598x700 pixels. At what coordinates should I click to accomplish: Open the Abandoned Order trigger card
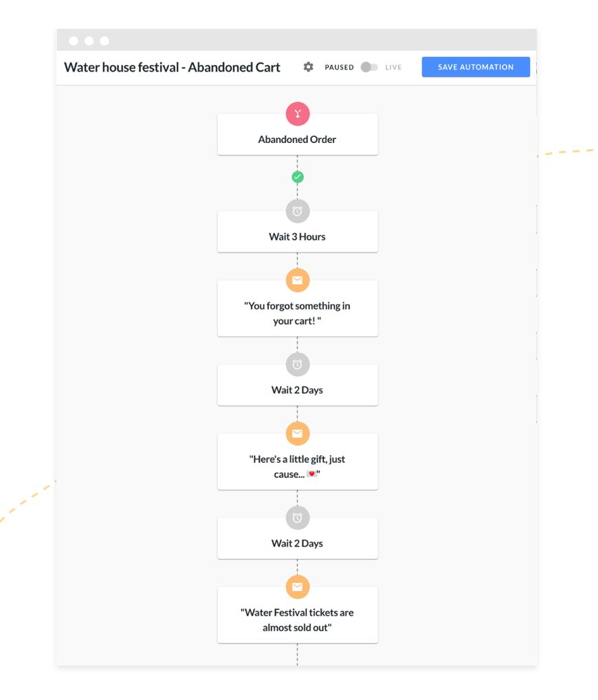298,135
